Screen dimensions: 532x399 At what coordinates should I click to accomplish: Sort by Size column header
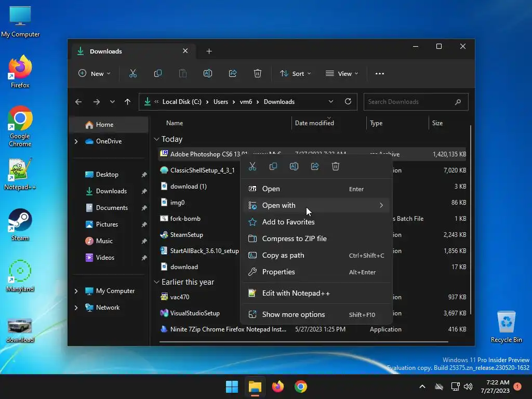coord(437,123)
